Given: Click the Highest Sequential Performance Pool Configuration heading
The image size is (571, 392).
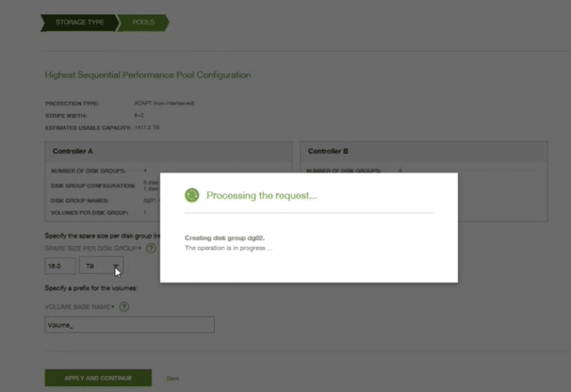Looking at the screenshot, I should [x=148, y=75].
